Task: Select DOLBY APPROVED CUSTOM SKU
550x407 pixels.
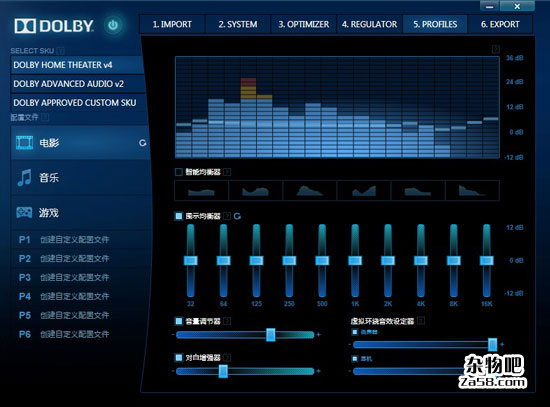Action: [78, 103]
